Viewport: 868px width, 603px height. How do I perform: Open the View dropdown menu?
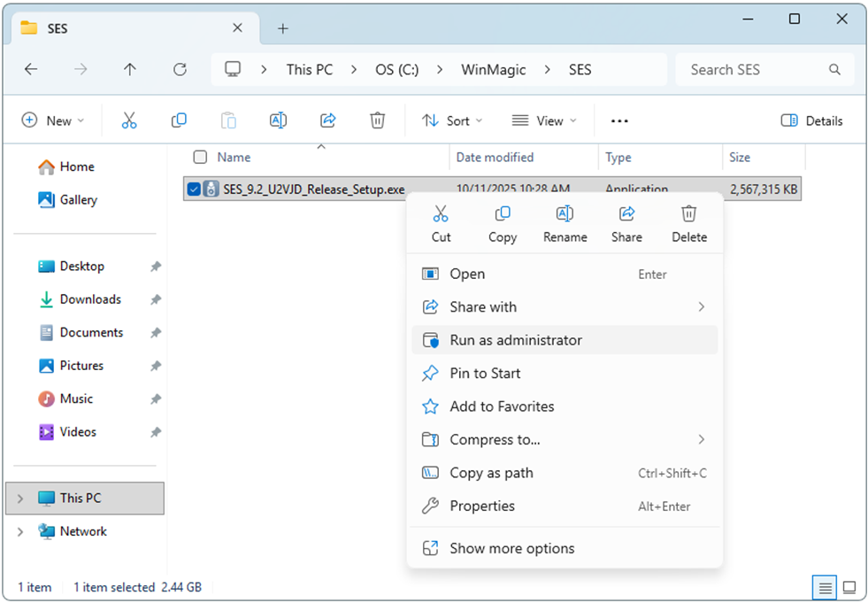(x=543, y=120)
